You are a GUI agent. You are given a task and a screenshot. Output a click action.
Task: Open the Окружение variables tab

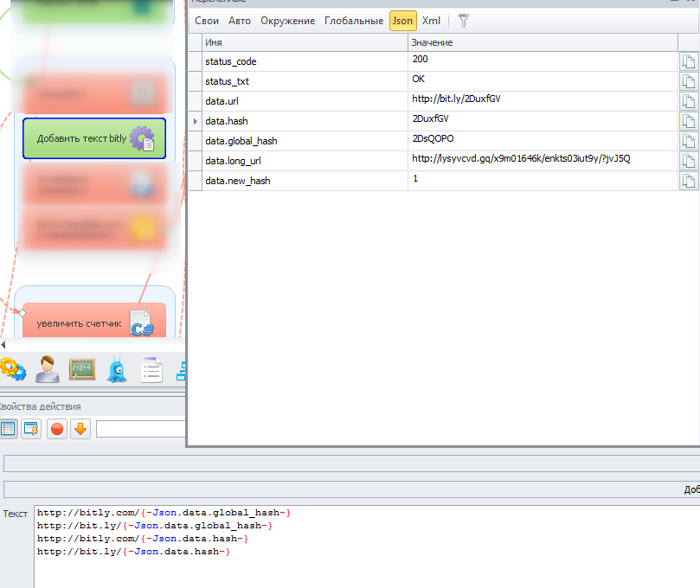pyautogui.click(x=288, y=21)
